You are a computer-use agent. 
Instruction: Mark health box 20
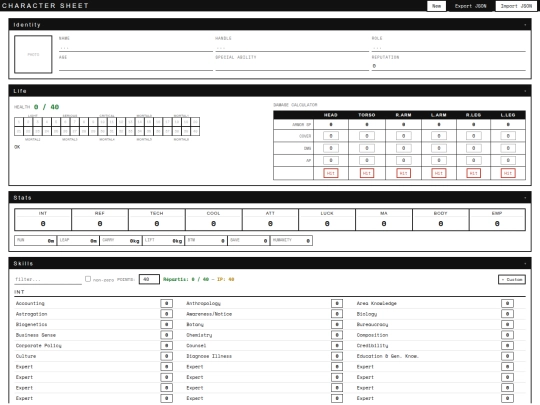(x=195, y=122)
